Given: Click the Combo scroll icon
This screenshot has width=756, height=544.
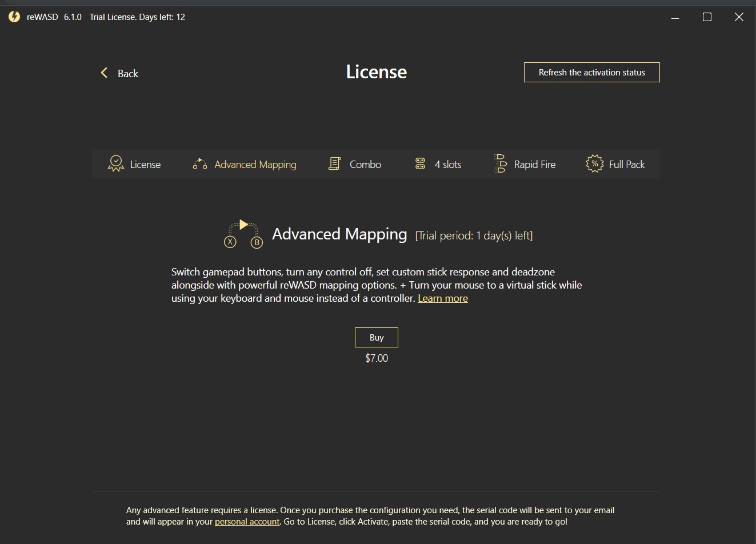Looking at the screenshot, I should (x=335, y=164).
